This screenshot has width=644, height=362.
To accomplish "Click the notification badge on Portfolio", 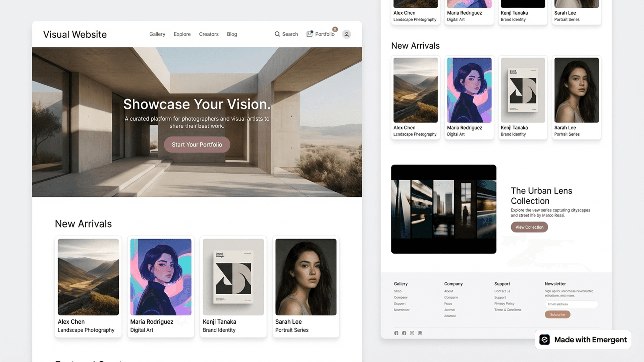I will point(335,29).
